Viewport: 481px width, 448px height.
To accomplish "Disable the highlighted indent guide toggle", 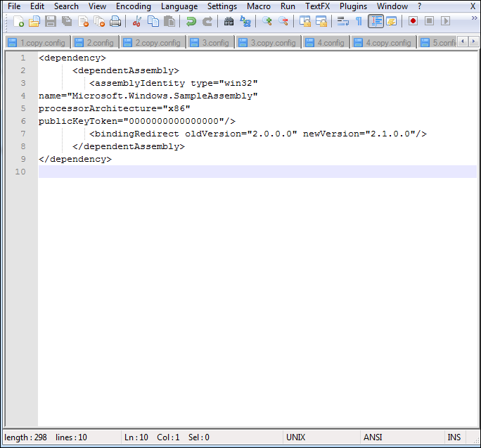I will tap(376, 21).
